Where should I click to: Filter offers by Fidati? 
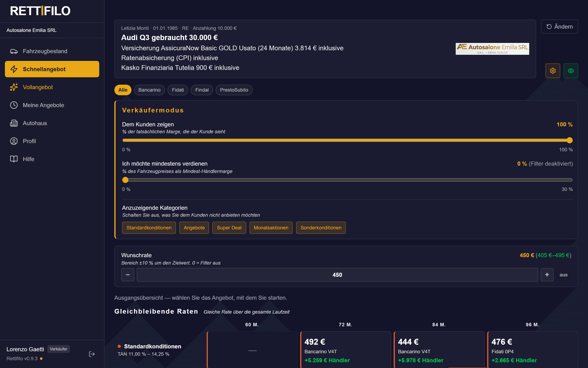(178, 90)
